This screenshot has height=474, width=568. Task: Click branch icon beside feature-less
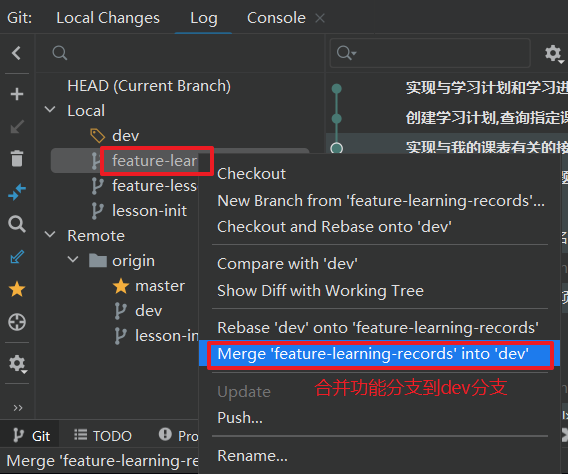(97, 186)
